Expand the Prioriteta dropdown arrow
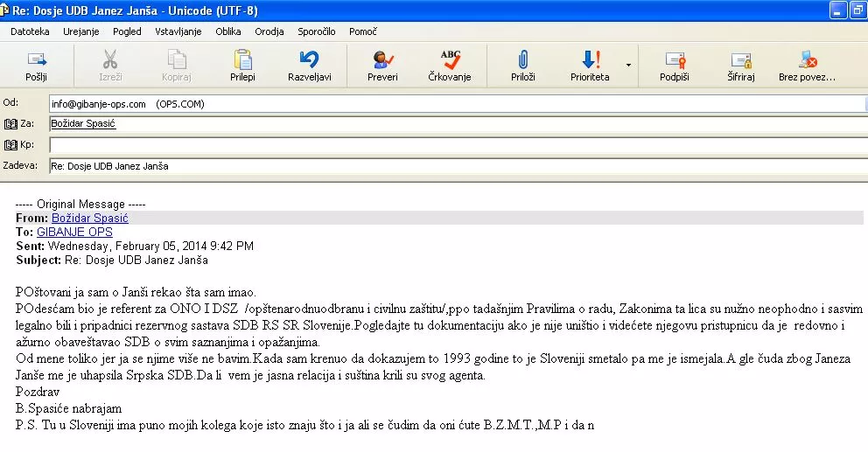This screenshot has height=452, width=868. point(627,65)
